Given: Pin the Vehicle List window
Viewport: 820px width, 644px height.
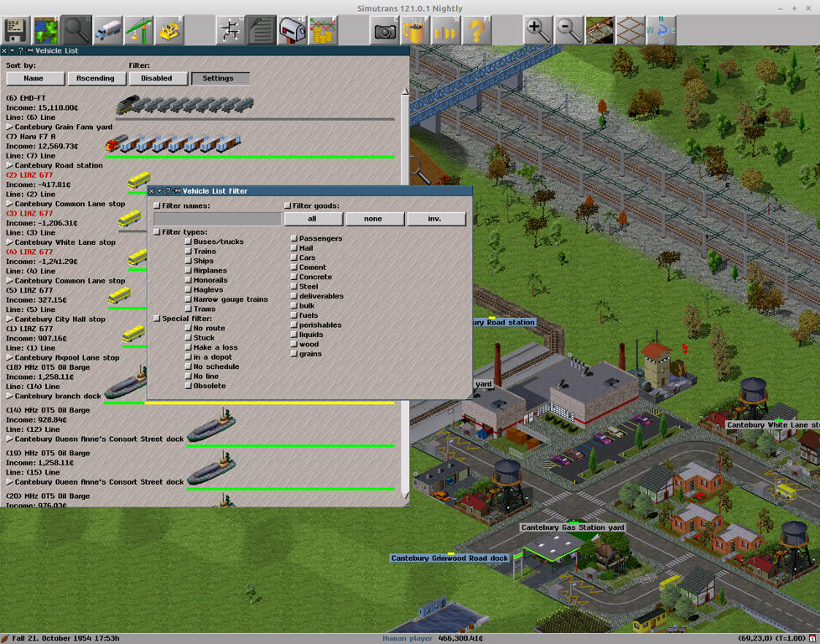Looking at the screenshot, I should (x=30, y=51).
